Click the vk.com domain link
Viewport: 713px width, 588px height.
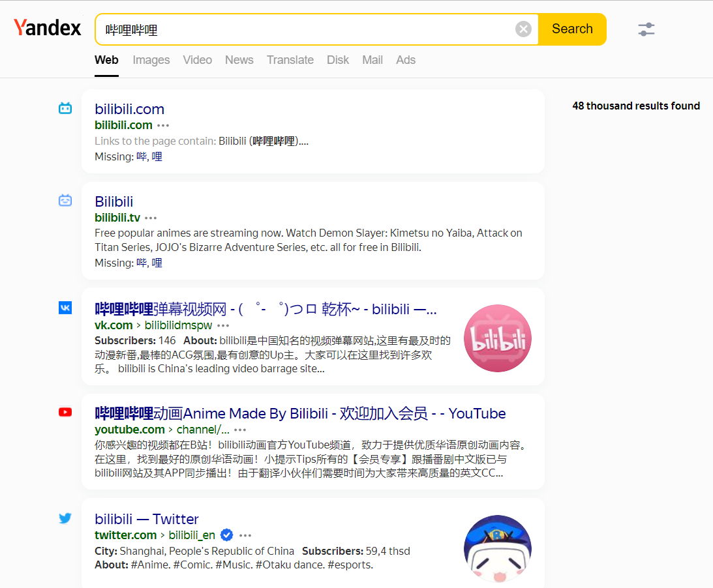(114, 325)
